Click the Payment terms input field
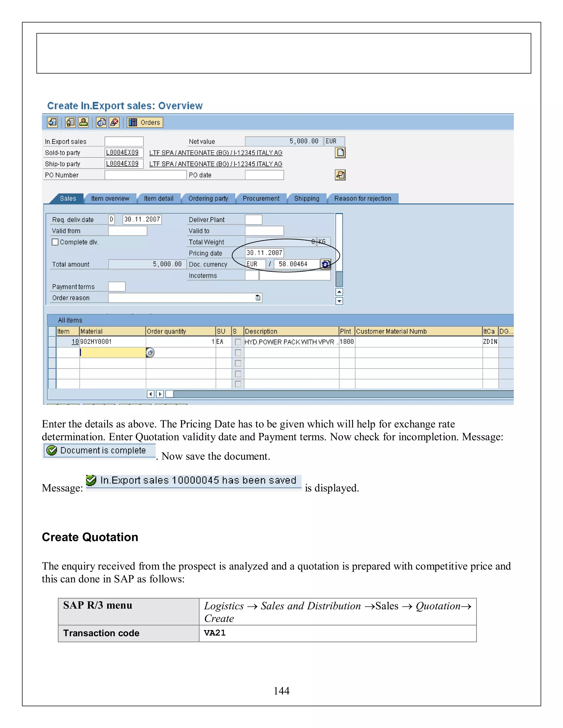This screenshot has width=563, height=728. click(x=117, y=287)
